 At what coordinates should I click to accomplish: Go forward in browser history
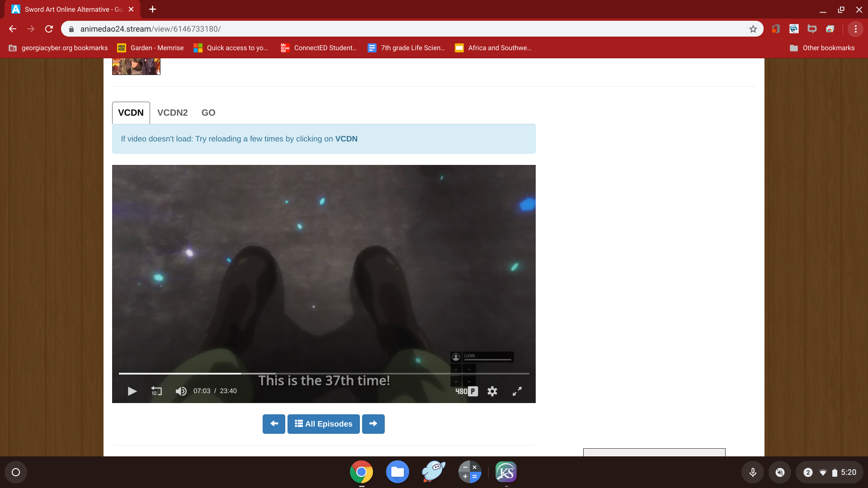31,29
